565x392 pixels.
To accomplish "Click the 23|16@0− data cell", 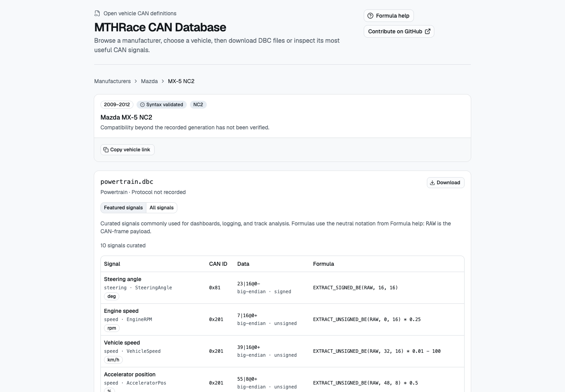I will pos(249,284).
